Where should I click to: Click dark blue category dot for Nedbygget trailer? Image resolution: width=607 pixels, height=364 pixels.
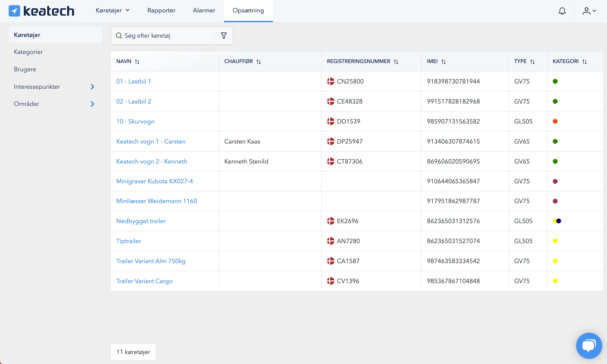(x=559, y=221)
